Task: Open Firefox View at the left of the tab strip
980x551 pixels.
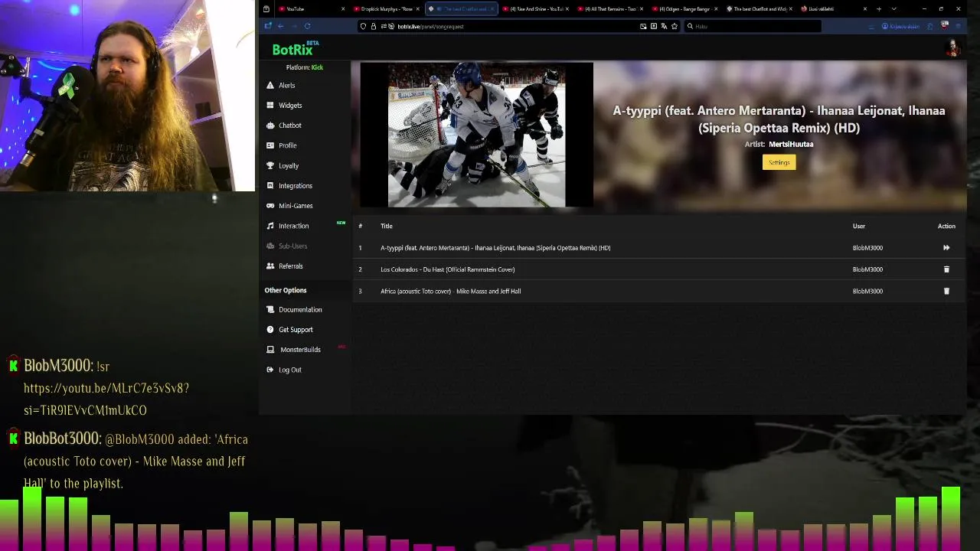Action: [x=266, y=9]
